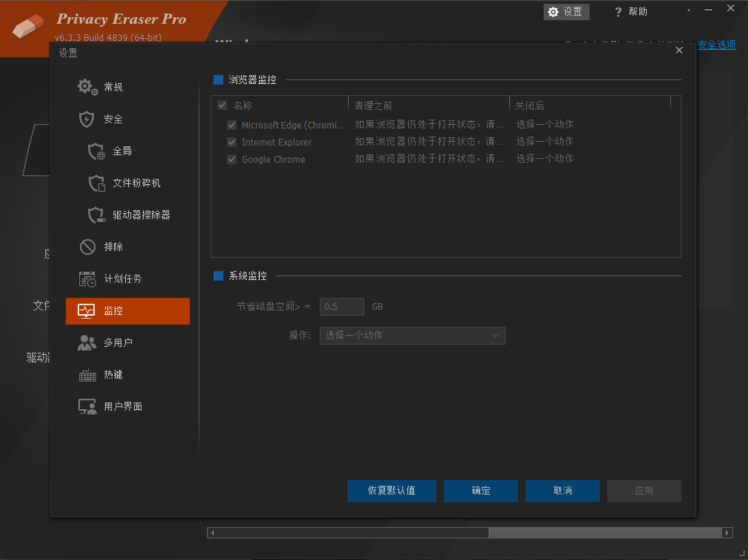Click the 监控 monitor pulse icon

[x=87, y=311]
